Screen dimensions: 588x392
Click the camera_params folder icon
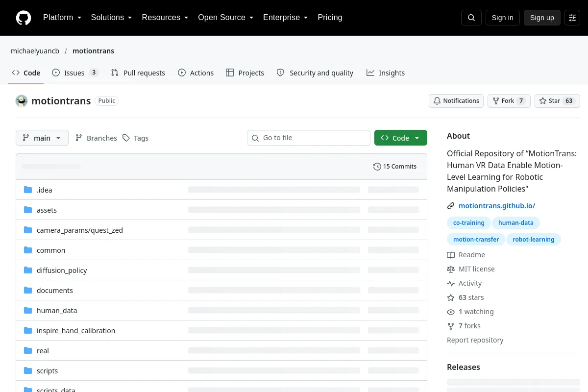(x=28, y=230)
